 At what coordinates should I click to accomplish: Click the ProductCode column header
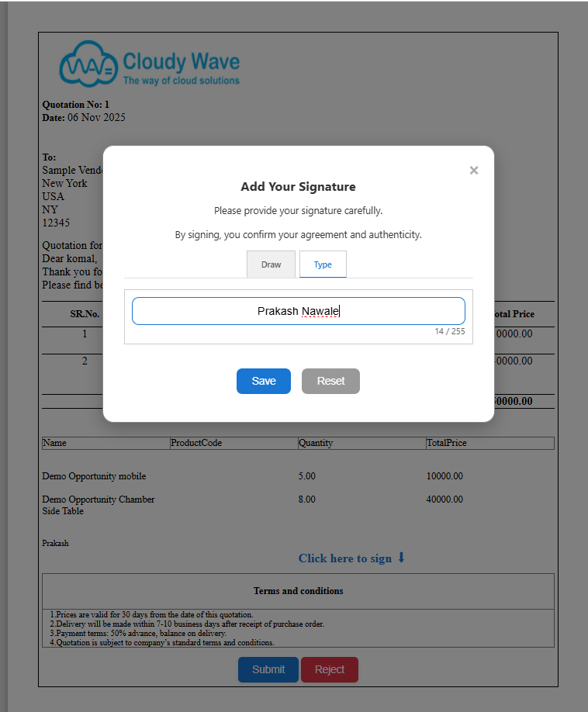(196, 443)
